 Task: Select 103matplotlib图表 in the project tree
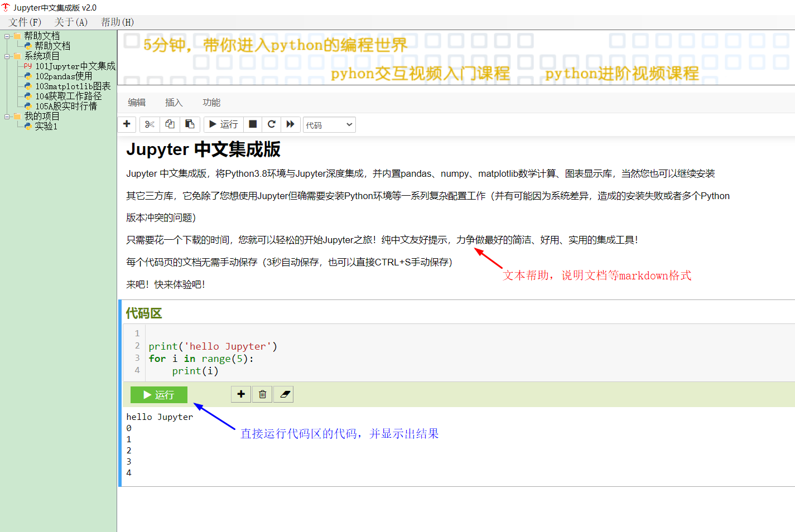(73, 86)
